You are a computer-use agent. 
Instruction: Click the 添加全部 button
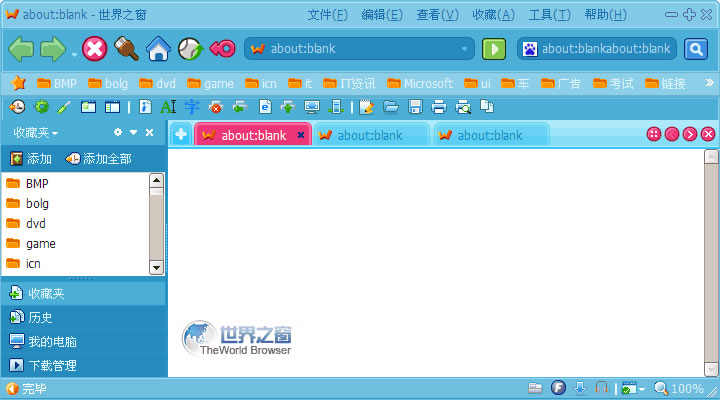coord(98,159)
